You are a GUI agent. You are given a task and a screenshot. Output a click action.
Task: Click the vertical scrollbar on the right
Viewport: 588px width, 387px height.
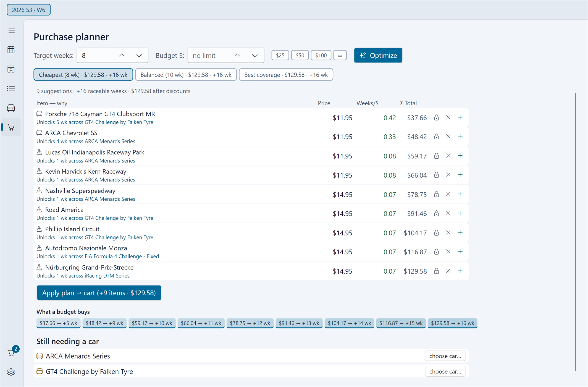pyautogui.click(x=575, y=232)
